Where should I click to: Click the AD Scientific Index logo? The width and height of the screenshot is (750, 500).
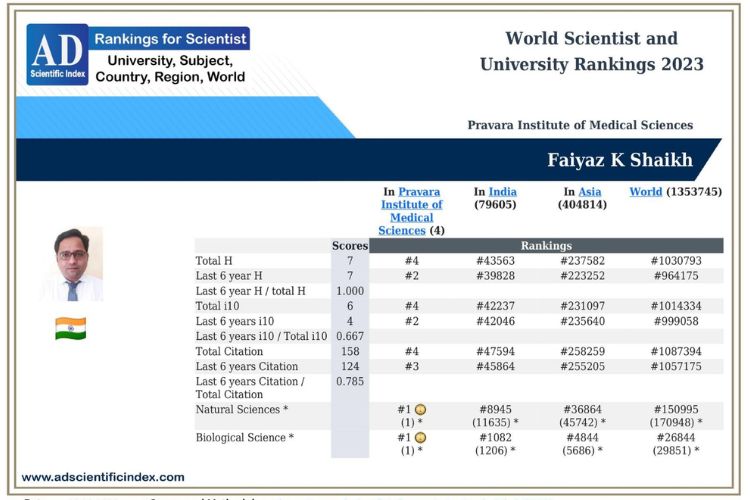tap(57, 54)
